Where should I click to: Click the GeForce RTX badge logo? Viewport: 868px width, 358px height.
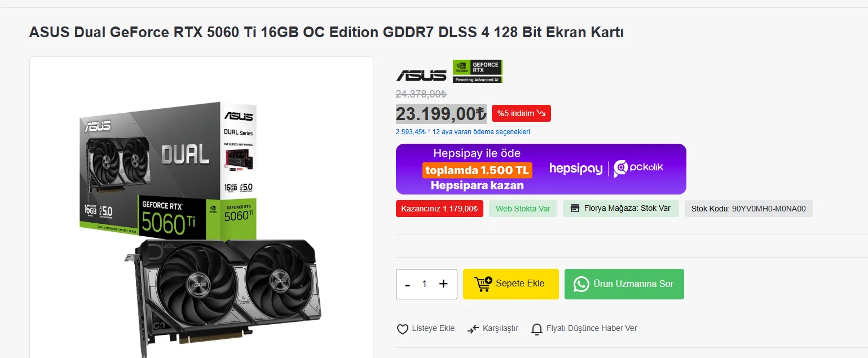click(478, 72)
